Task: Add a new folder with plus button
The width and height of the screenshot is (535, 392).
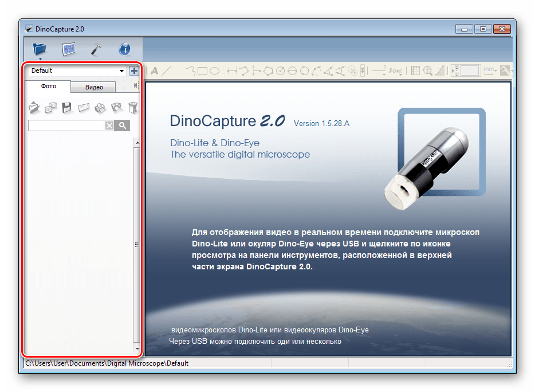Action: coord(134,70)
